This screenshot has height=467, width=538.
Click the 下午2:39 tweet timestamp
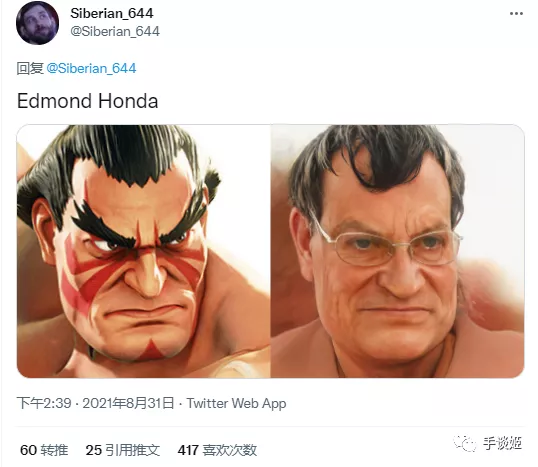(44, 403)
